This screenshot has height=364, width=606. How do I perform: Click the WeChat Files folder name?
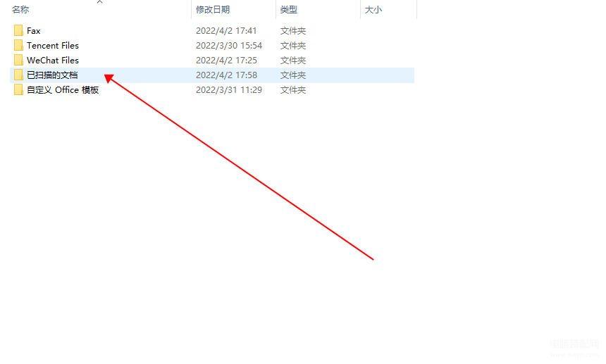[x=53, y=61]
